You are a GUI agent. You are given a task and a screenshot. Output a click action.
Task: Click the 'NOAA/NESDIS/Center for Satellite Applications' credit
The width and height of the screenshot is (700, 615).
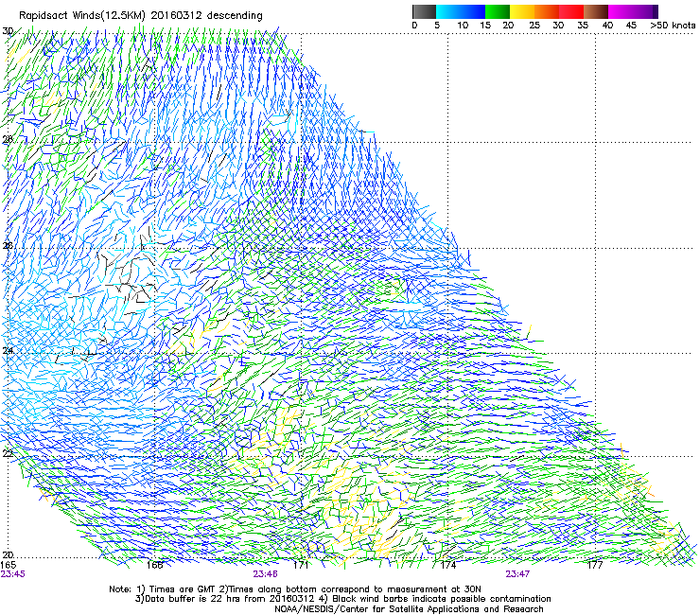point(377,609)
